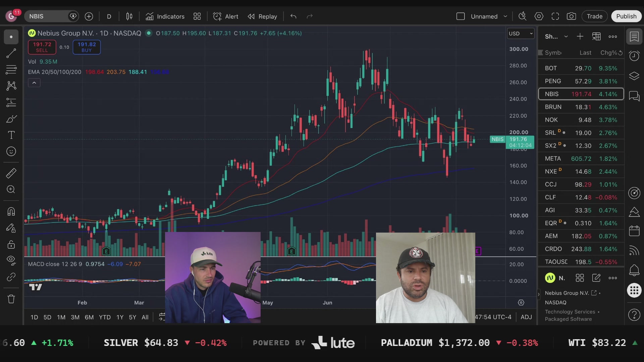The height and width of the screenshot is (362, 644).
Task: Click the Publish button
Action: click(626, 16)
